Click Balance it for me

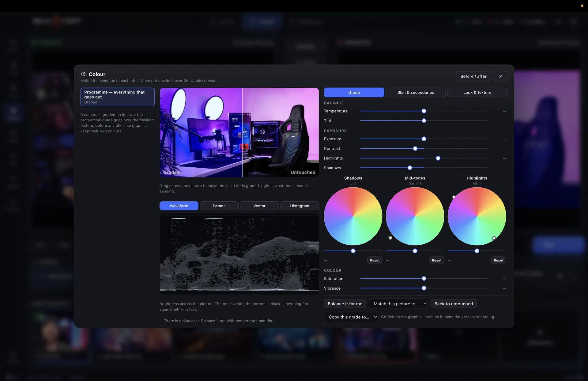pos(345,304)
